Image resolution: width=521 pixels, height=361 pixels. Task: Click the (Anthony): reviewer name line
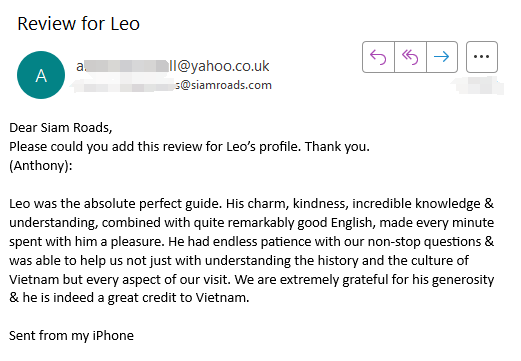point(41,166)
